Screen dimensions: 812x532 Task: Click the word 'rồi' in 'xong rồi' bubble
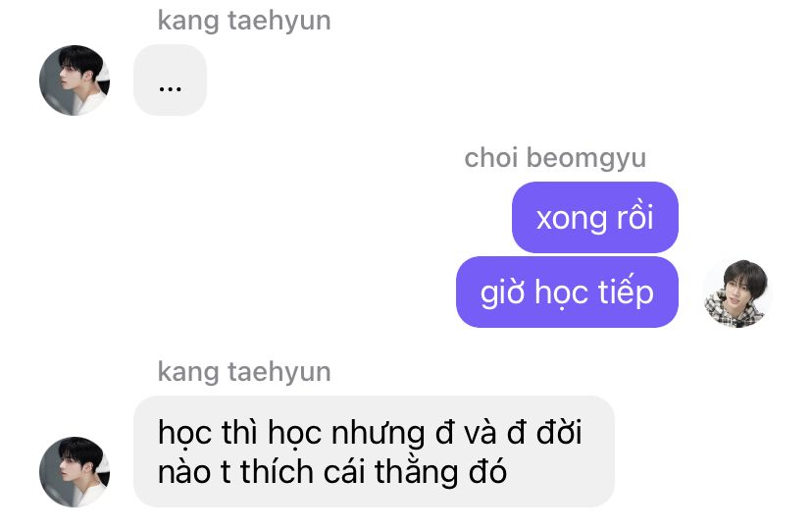pos(634,217)
